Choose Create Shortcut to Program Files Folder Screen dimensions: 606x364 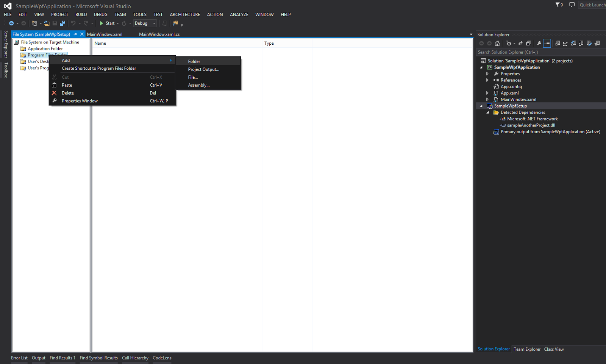(x=98, y=68)
